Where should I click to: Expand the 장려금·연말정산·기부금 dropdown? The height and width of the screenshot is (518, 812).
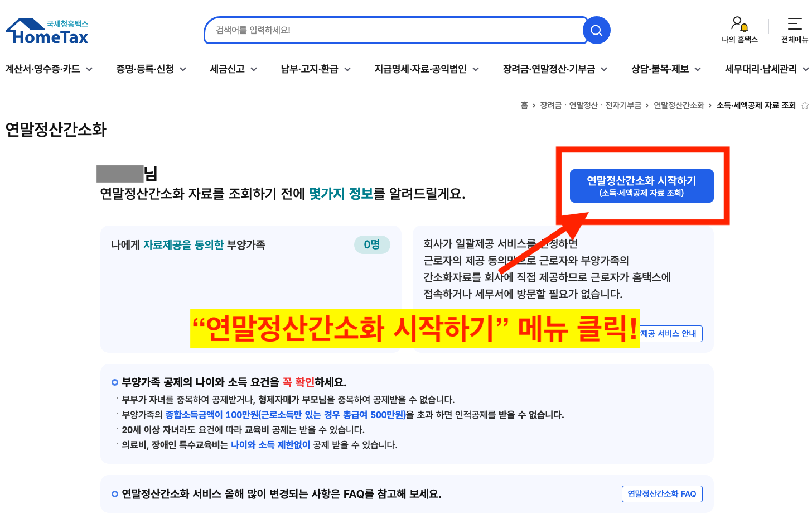tap(554, 69)
